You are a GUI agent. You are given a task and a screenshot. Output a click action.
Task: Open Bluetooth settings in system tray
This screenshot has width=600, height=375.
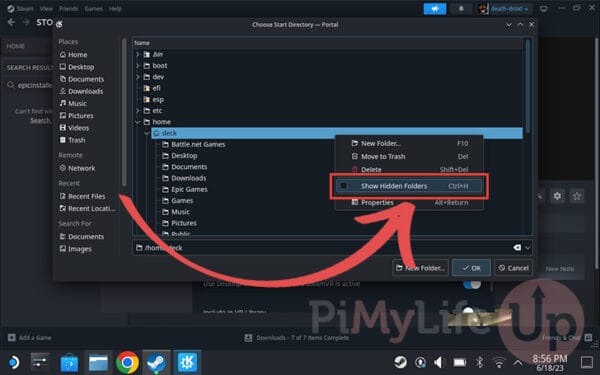(x=479, y=362)
